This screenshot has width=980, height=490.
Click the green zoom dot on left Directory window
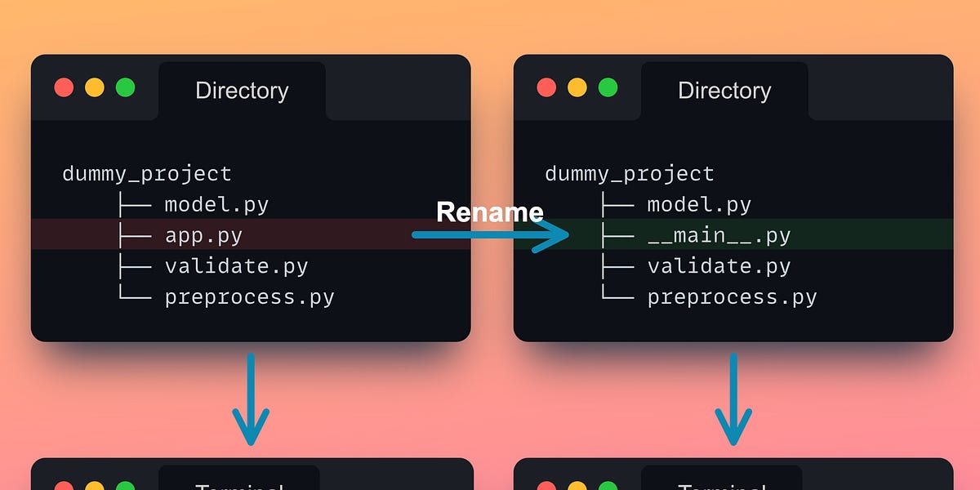pos(124,87)
